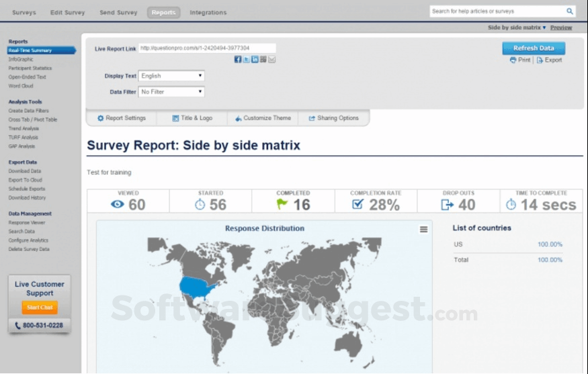Open the chart hamburger menu icon
Screen dimensions: 588x374
(x=423, y=230)
